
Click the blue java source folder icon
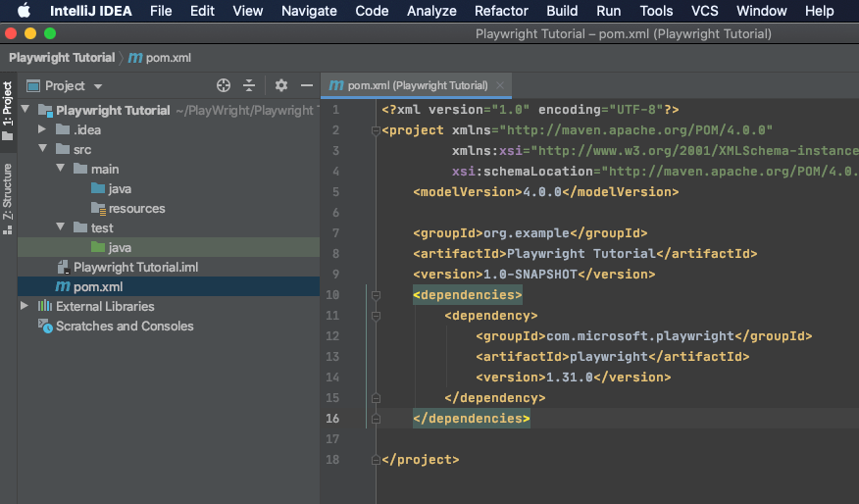point(98,188)
